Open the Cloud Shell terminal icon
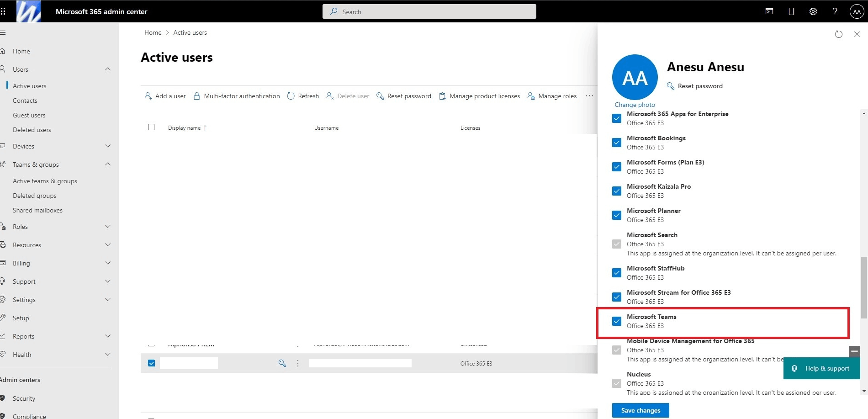868x419 pixels. pyautogui.click(x=769, y=11)
